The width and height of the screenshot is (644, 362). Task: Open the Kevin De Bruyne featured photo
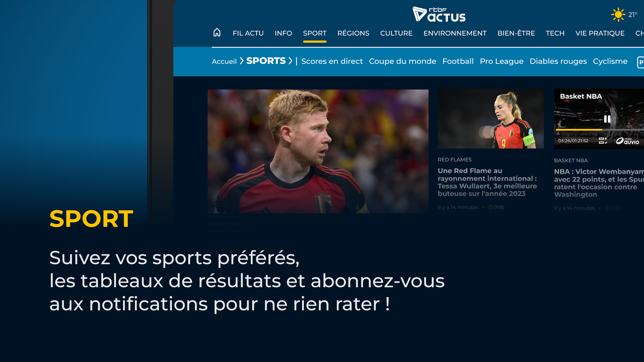coord(318,151)
